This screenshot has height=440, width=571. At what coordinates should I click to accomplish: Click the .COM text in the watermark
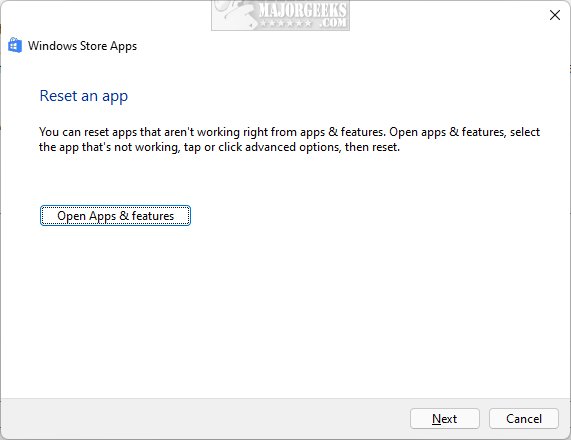[x=333, y=23]
